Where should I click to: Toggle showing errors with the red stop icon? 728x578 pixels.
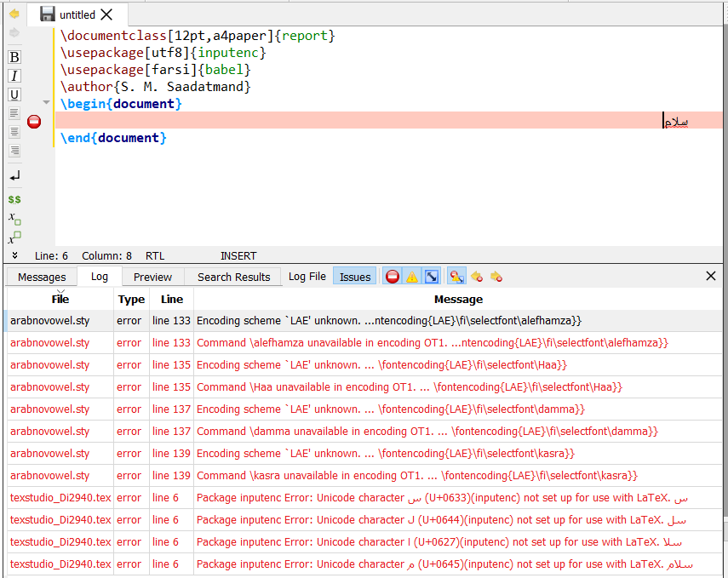coord(393,277)
